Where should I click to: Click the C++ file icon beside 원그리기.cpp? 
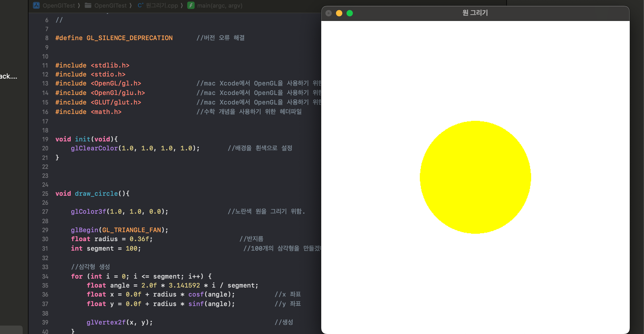pyautogui.click(x=140, y=5)
